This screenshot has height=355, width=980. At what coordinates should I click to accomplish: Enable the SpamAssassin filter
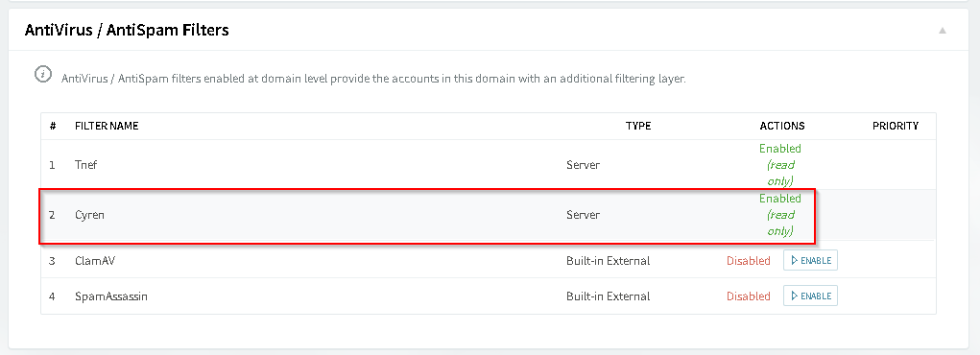click(810, 296)
